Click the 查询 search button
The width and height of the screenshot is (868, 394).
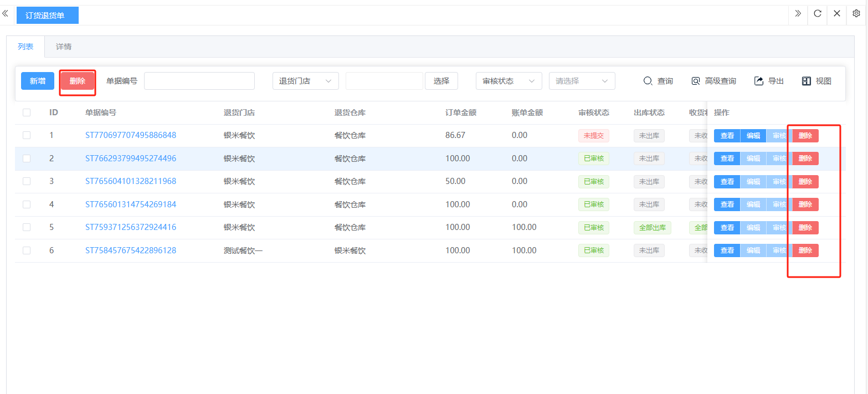click(658, 81)
